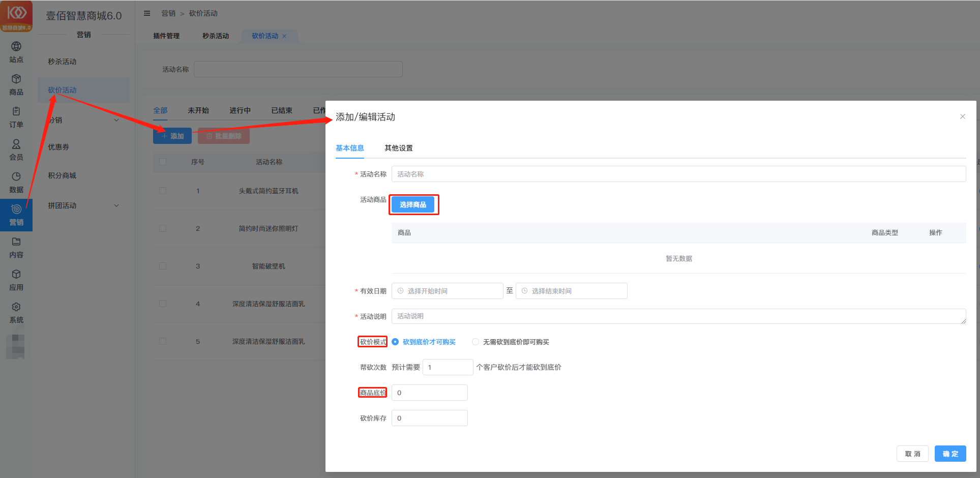
Task: Click the shop logo at top left
Action: click(x=16, y=16)
